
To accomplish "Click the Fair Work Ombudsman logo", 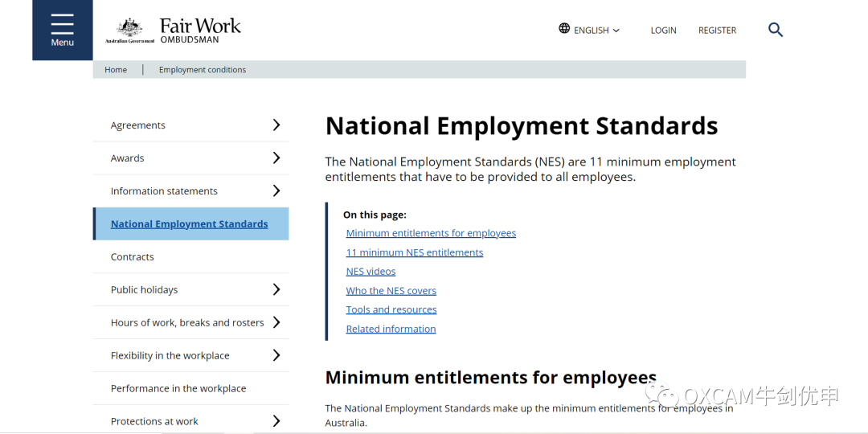I will click(x=174, y=30).
